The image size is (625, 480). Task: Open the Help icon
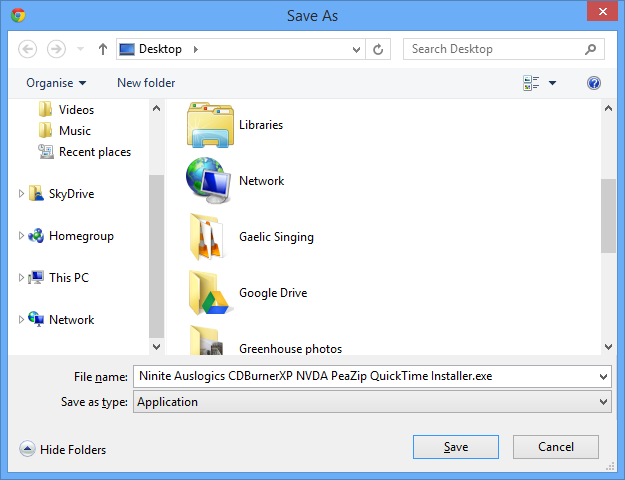click(594, 83)
